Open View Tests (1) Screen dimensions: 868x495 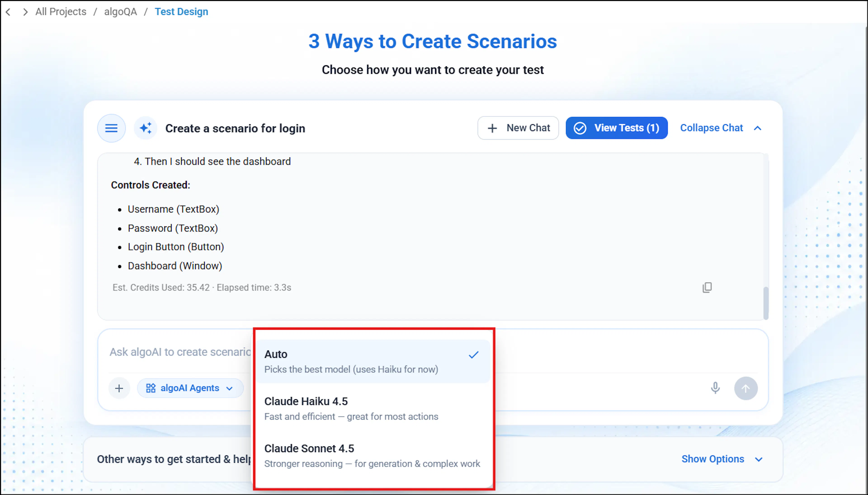pos(617,128)
